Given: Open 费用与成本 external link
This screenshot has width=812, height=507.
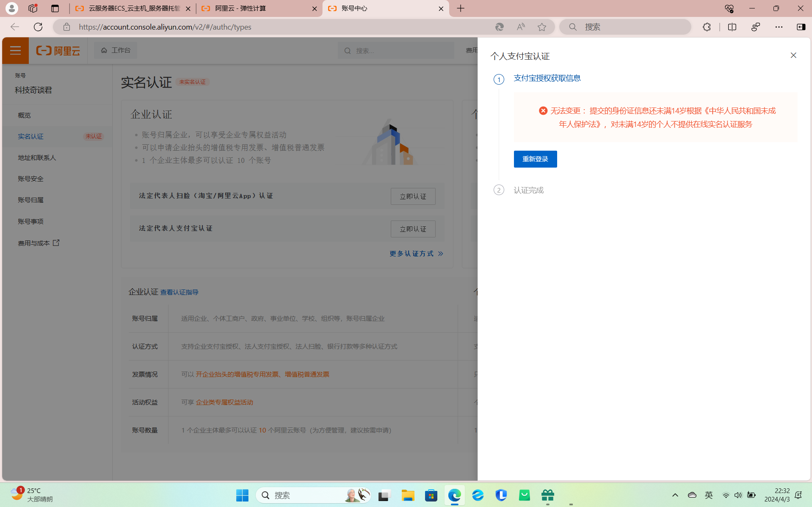Looking at the screenshot, I should (38, 243).
